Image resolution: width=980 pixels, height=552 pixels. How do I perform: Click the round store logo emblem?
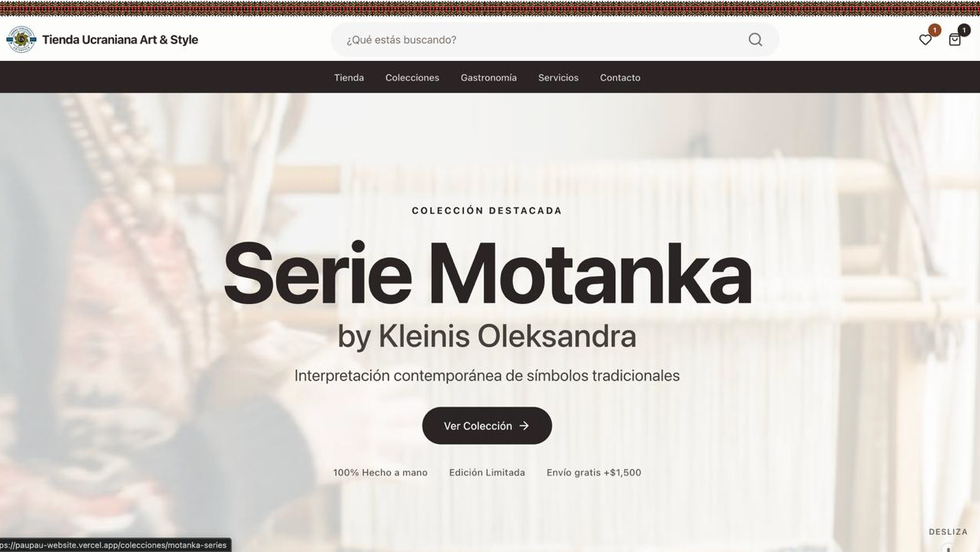tap(21, 39)
